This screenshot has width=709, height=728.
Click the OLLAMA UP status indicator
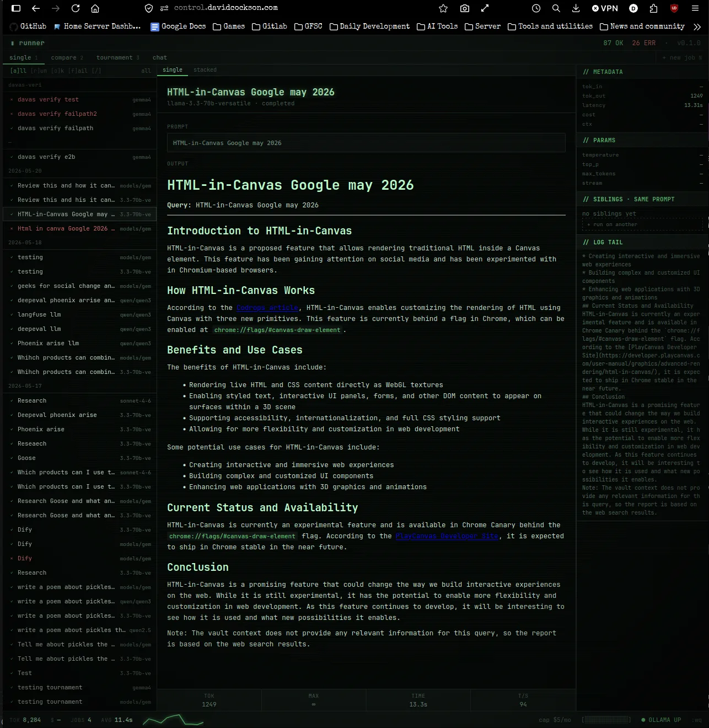(x=661, y=720)
